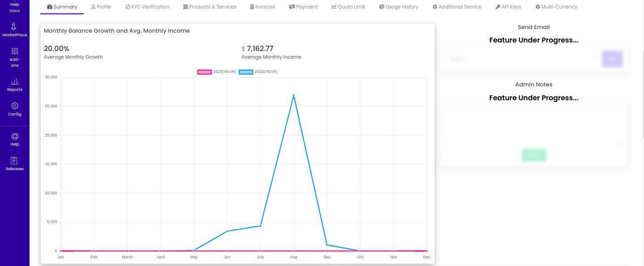
Task: Click the purple Send Email button
Action: click(x=612, y=59)
